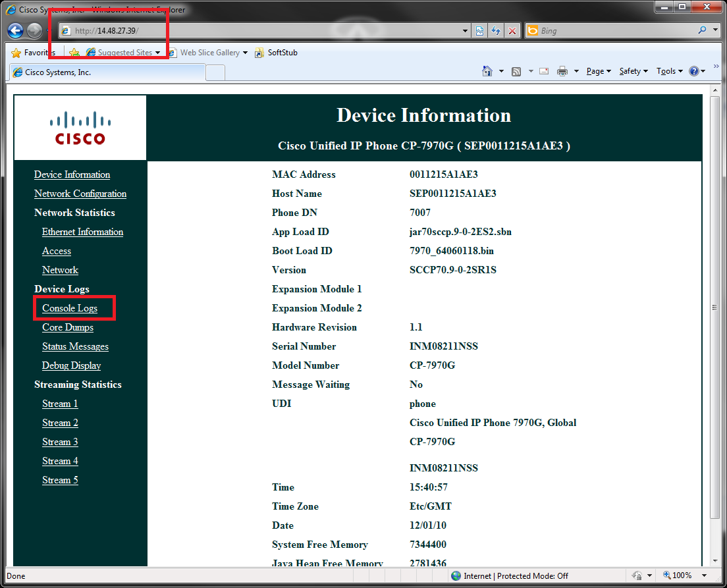
Task: Open Favorites star button
Action: 33,53
